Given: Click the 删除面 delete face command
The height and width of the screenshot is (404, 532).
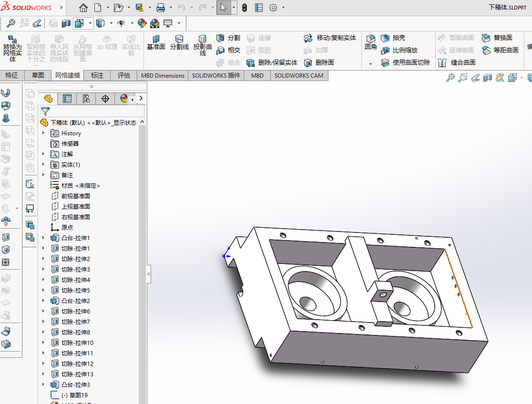Looking at the screenshot, I should [x=319, y=62].
